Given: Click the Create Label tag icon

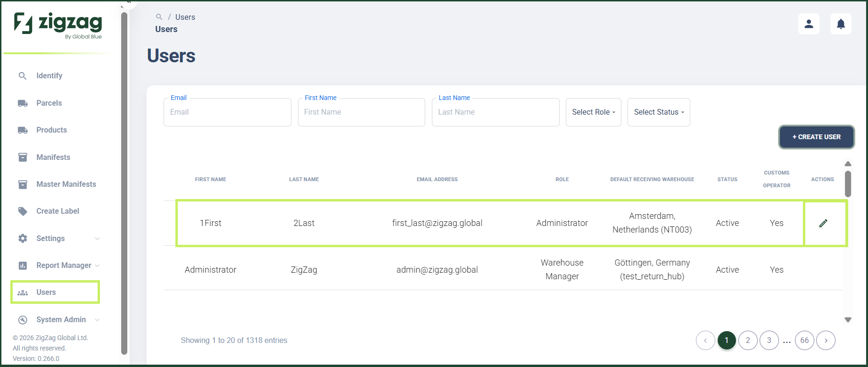Looking at the screenshot, I should tap(23, 211).
